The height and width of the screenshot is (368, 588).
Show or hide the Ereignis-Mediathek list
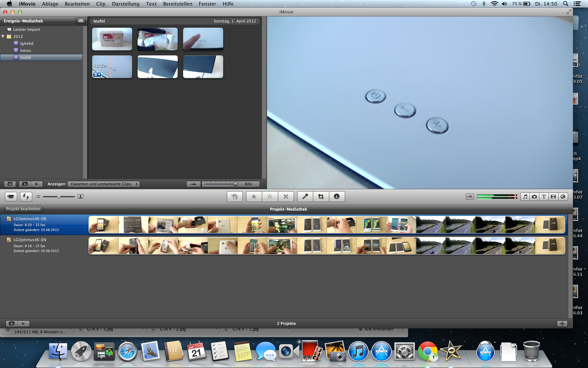click(10, 184)
